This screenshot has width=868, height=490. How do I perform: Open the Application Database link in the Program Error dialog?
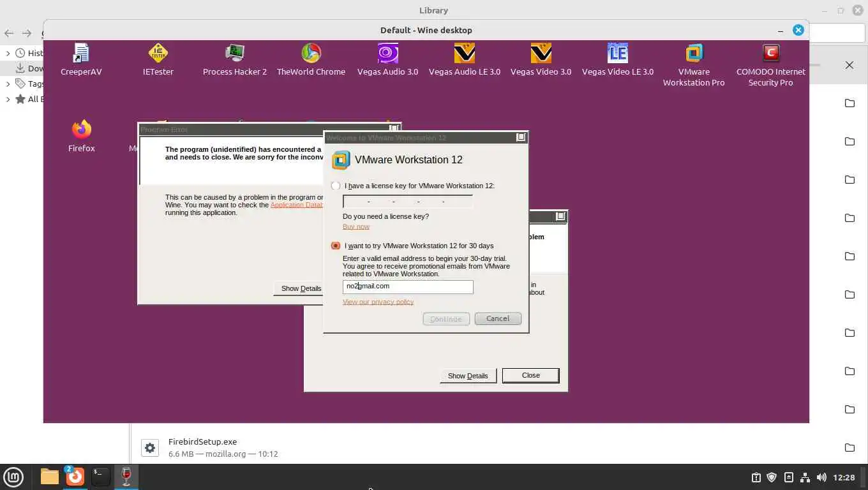click(x=297, y=205)
